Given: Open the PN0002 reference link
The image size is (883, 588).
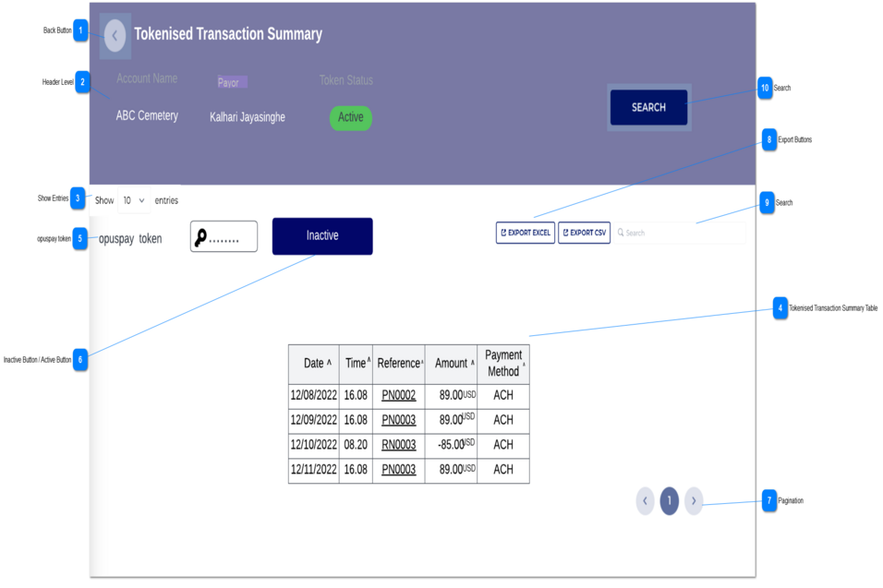Looking at the screenshot, I should tap(398, 395).
